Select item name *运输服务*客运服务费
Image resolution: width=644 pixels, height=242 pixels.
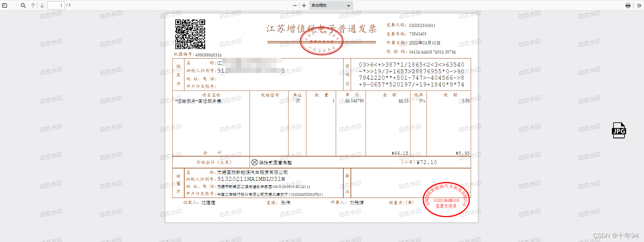(x=198, y=101)
